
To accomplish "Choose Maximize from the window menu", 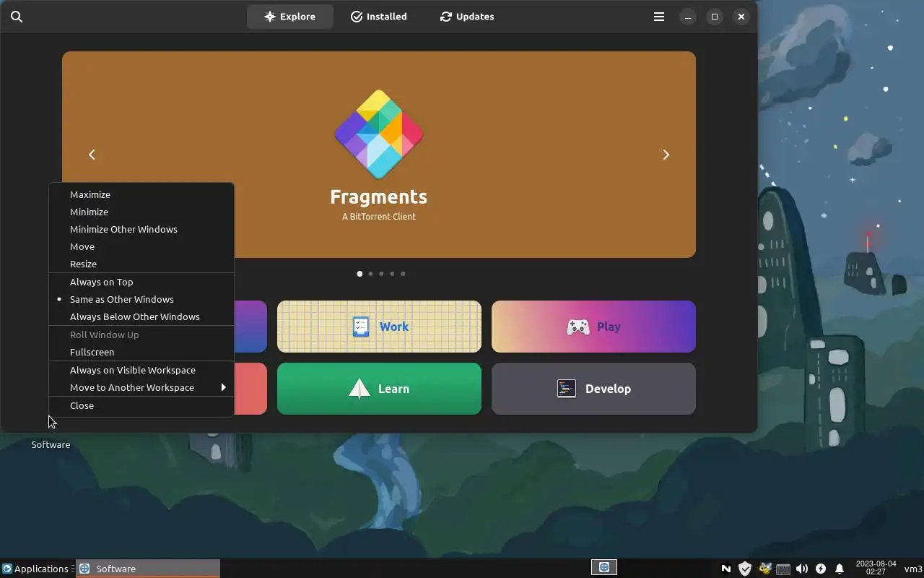I will [141, 194].
